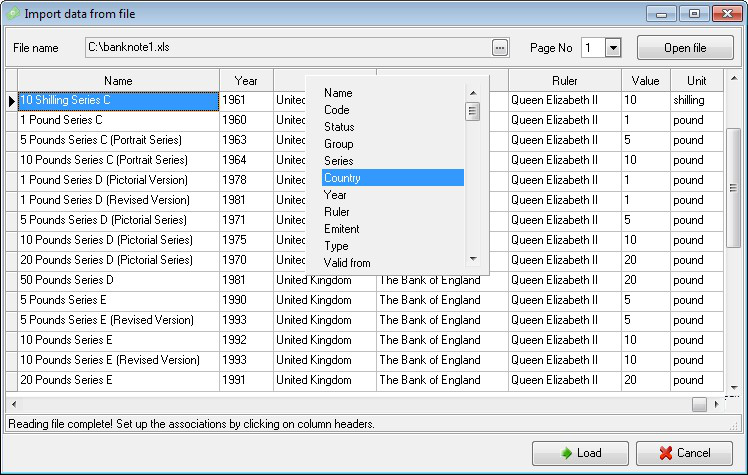Select '5 Pounds Series C (Portrait Series)' cell

pos(118,141)
